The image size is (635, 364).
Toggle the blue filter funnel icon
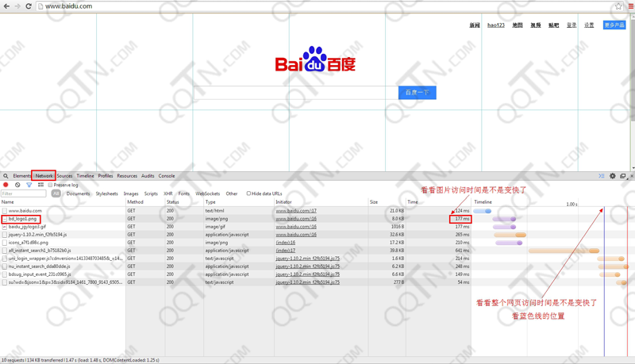29,185
